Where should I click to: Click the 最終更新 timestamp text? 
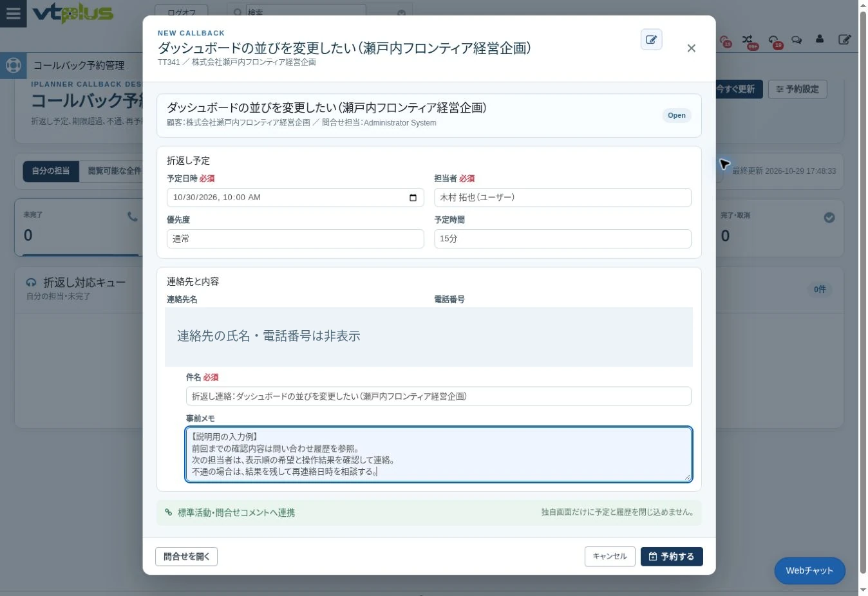click(x=784, y=171)
